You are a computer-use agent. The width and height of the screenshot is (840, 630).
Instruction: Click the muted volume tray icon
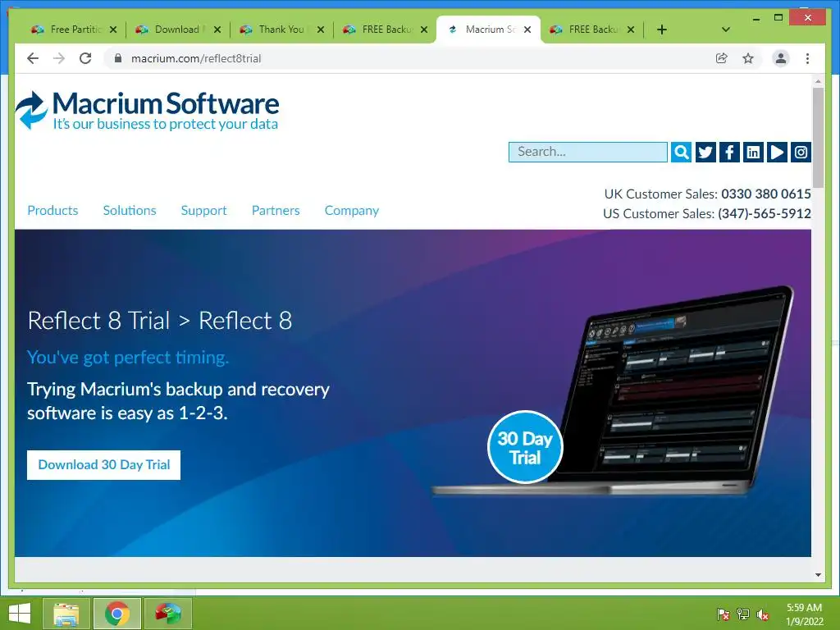coord(763,614)
